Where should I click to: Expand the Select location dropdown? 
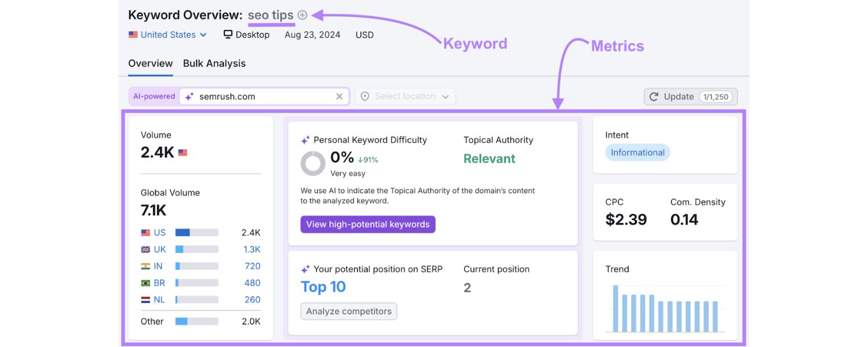(x=405, y=96)
